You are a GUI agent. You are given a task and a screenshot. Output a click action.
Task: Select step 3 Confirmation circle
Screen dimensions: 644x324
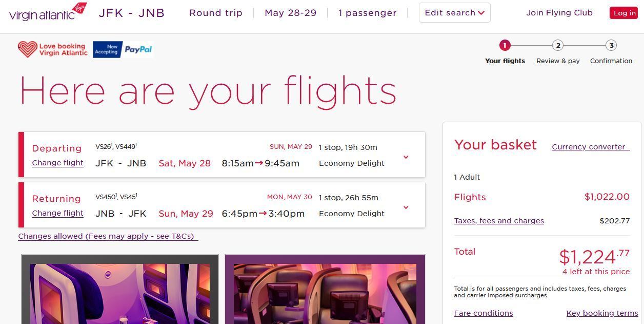click(611, 46)
